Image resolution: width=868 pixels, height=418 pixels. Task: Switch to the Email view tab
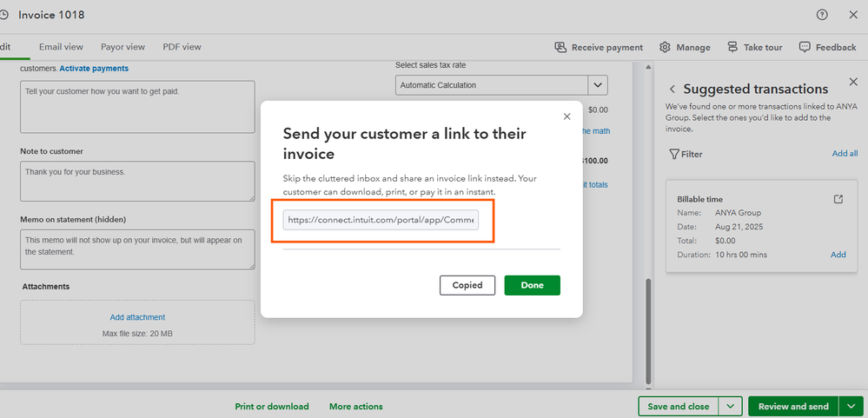(61, 47)
